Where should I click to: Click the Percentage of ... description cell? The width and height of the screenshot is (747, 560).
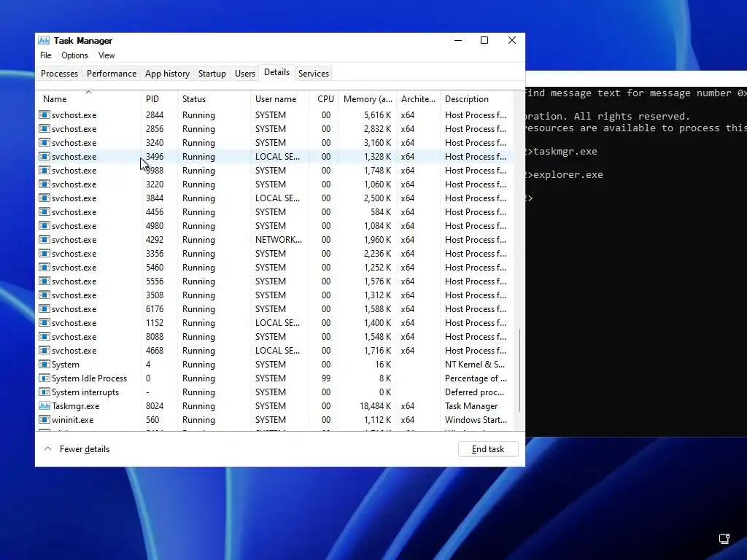point(476,378)
